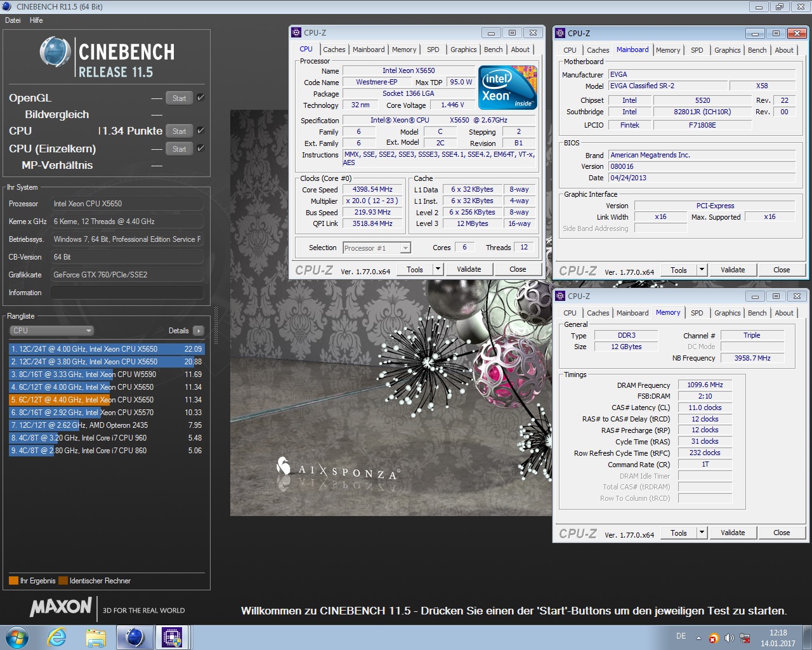Open ranking Details arrow button
Viewport: 812px width, 650px height.
(x=198, y=331)
